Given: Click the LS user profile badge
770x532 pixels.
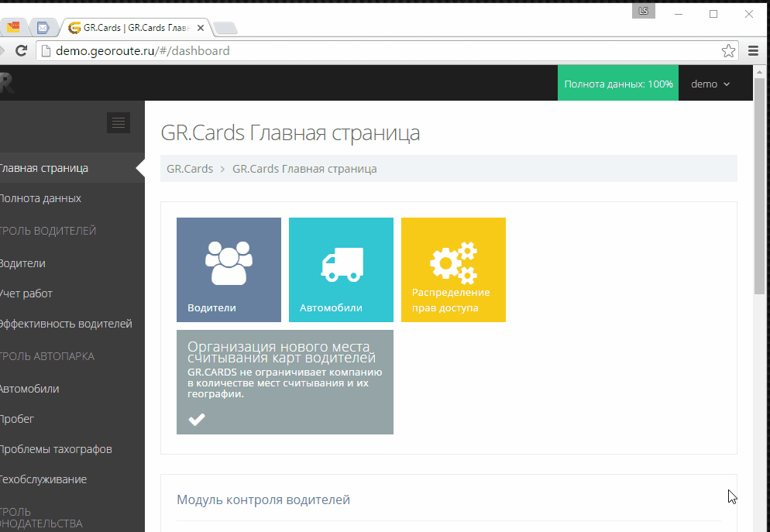Looking at the screenshot, I should pos(644,12).
